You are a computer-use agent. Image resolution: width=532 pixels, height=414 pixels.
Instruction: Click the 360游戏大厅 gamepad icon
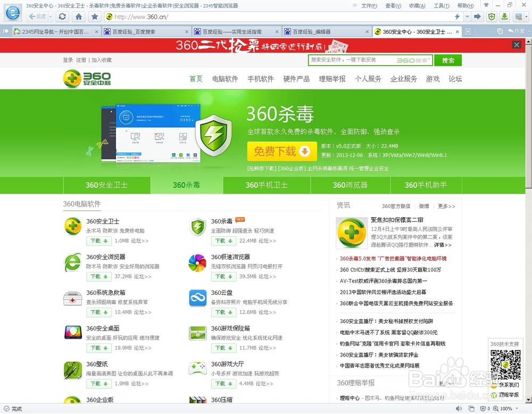[198, 368]
